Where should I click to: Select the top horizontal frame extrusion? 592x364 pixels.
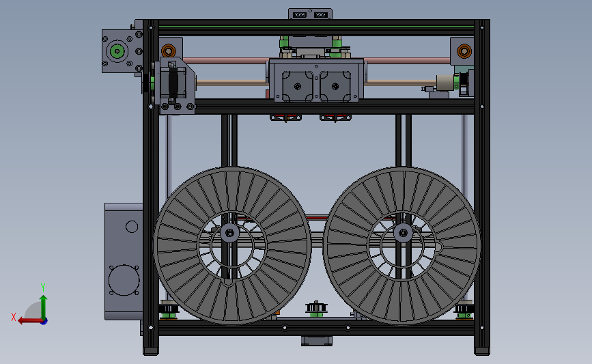click(316, 27)
